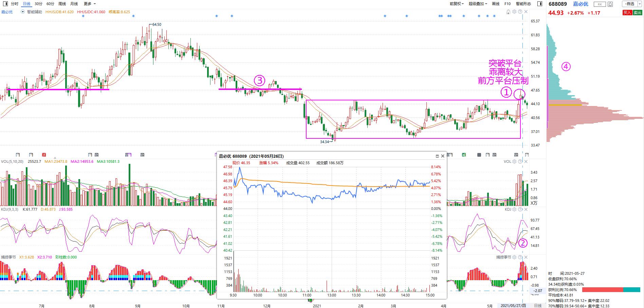This screenshot has width=644, height=308.
Task: Open 捕捞季节 indicator help icon
Action: [x=520, y=257]
